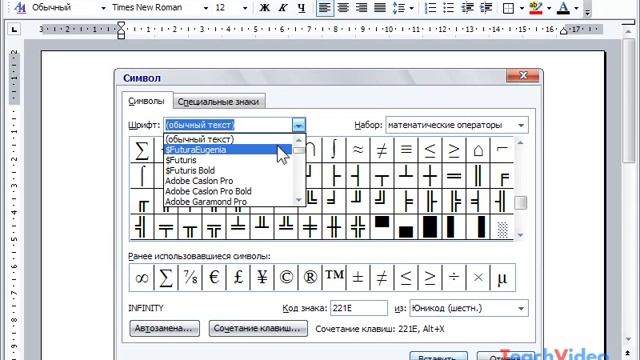Image resolution: width=640 pixels, height=360 pixels.
Task: Pick the ≥ symbol in symbol grid
Action: click(454, 150)
